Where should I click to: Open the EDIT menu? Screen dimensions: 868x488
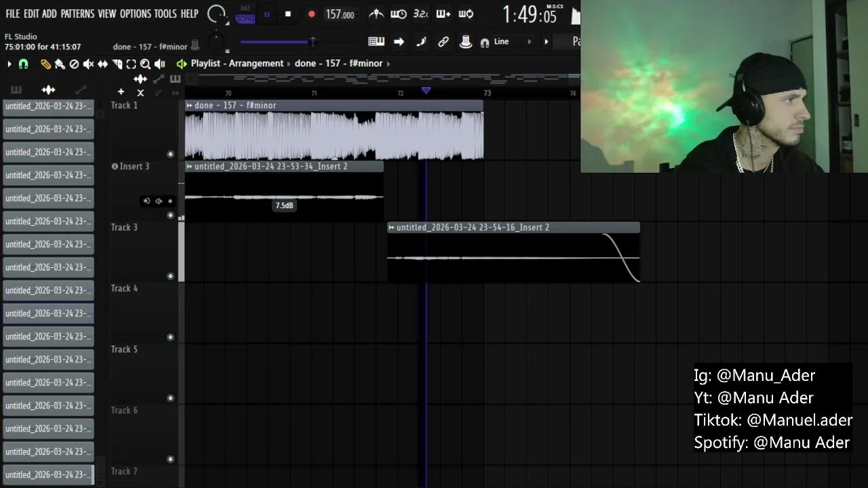pos(31,14)
